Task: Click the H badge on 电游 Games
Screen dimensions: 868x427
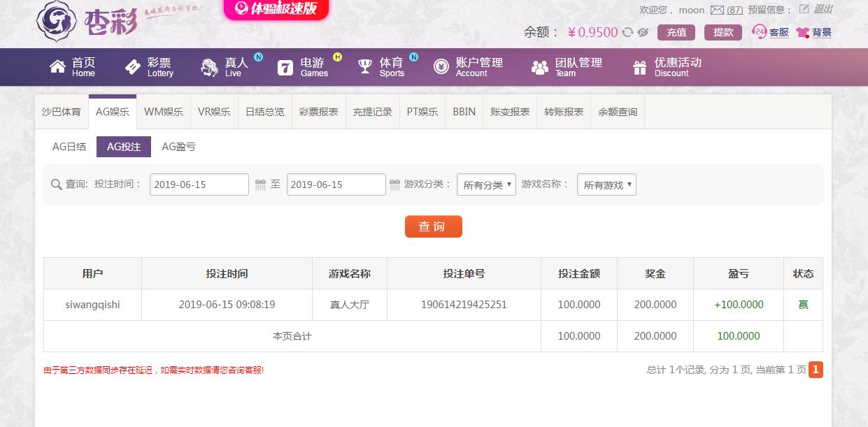Action: point(338,57)
